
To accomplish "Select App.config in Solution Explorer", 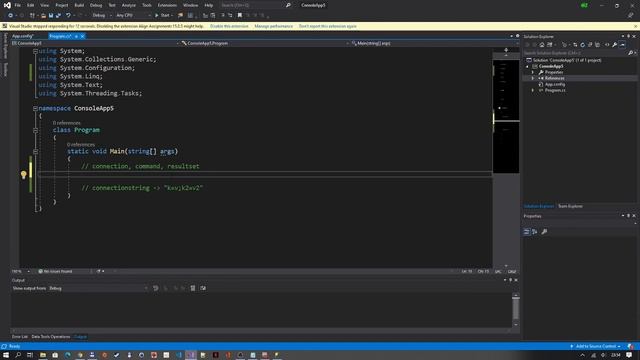I will pyautogui.click(x=555, y=84).
